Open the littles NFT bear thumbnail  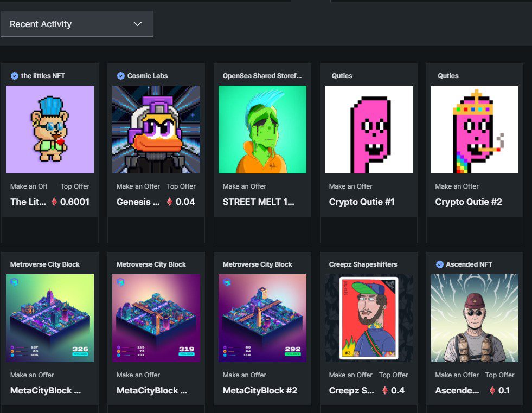click(50, 130)
